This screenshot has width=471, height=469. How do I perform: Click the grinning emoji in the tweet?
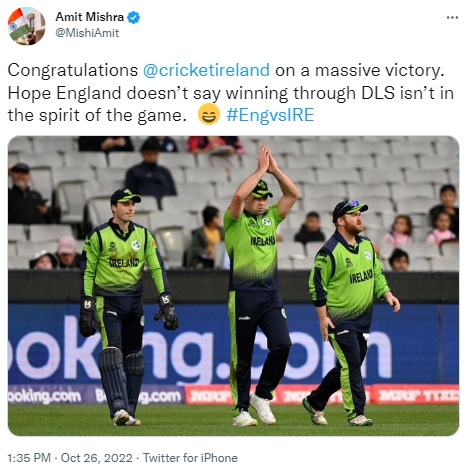[209, 115]
